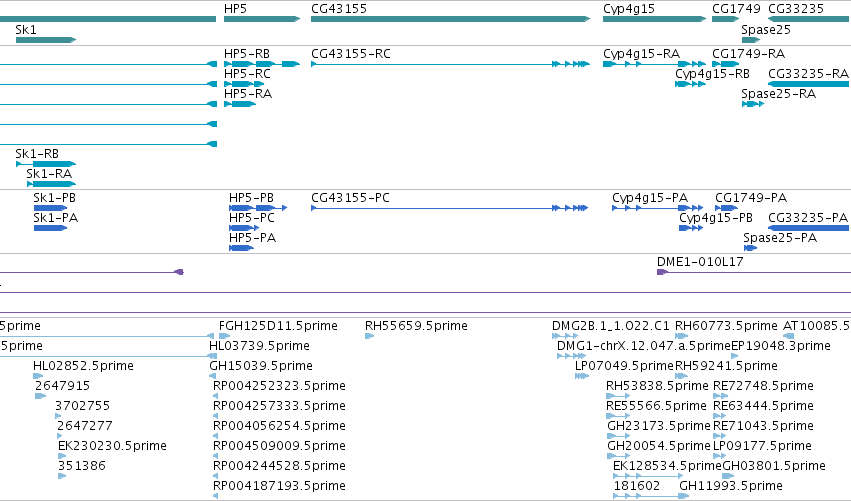Click the CG43155 gene bar
Image resolution: width=851 pixels, height=501 pixels.
(450, 19)
